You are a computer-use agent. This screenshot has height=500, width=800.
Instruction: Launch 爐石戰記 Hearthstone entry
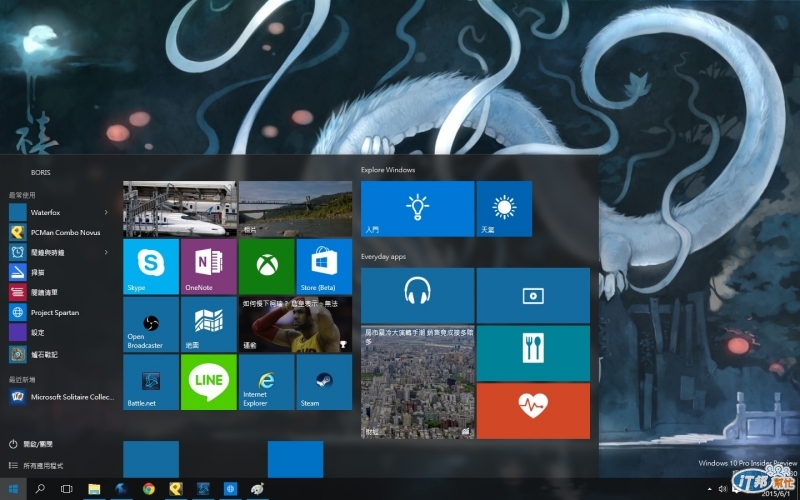click(59, 354)
